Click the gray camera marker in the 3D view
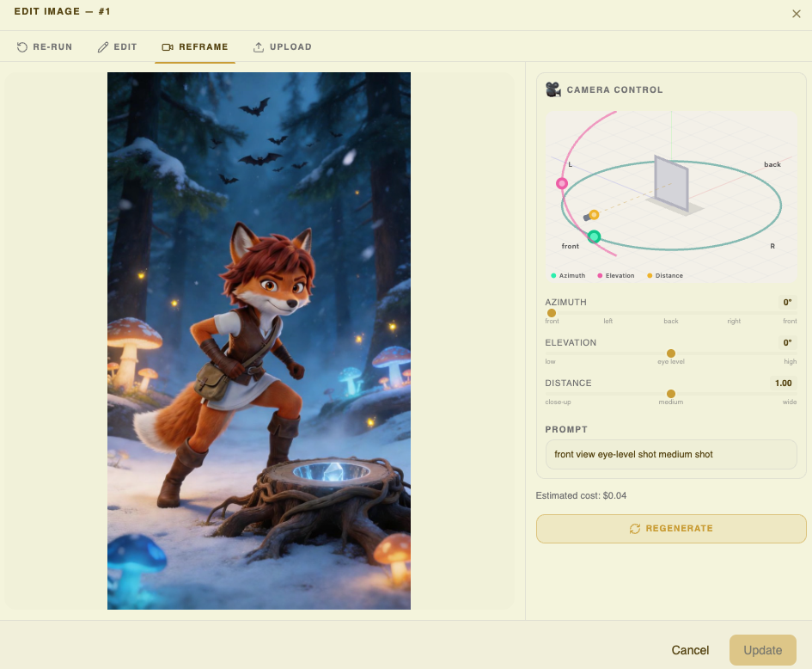 click(x=587, y=218)
